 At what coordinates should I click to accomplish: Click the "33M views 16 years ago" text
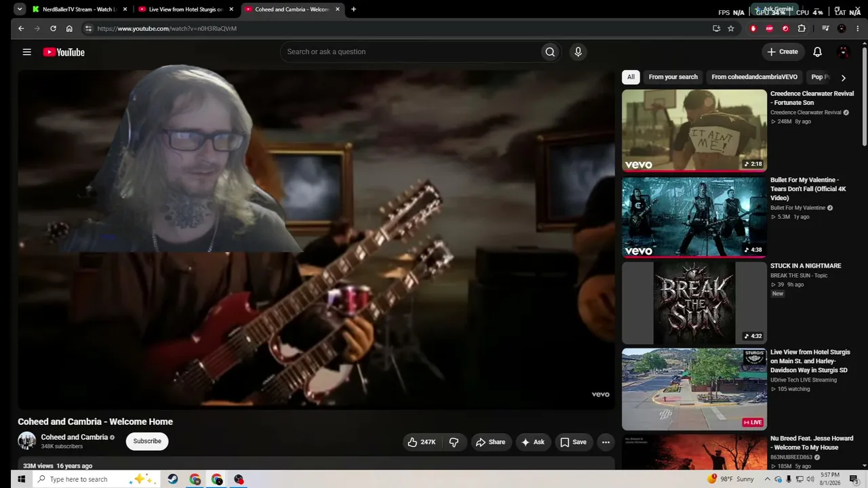58,466
